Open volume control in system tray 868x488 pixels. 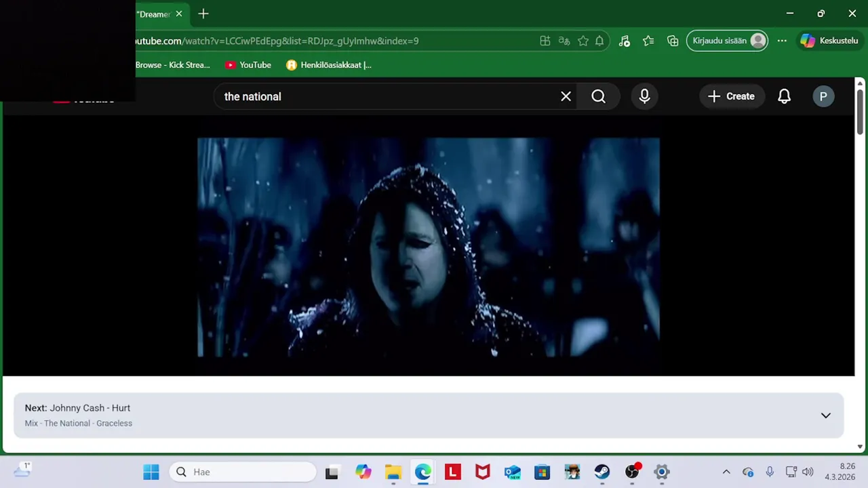(x=807, y=472)
